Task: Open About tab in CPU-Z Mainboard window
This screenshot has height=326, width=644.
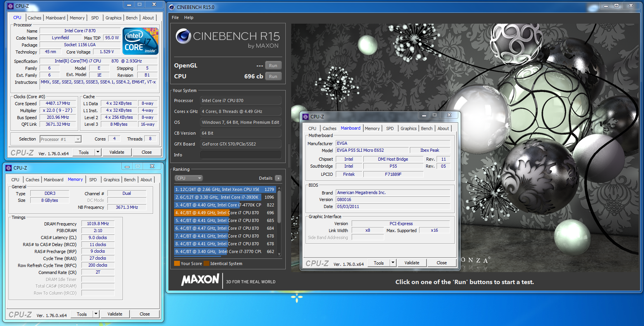Action: [443, 128]
